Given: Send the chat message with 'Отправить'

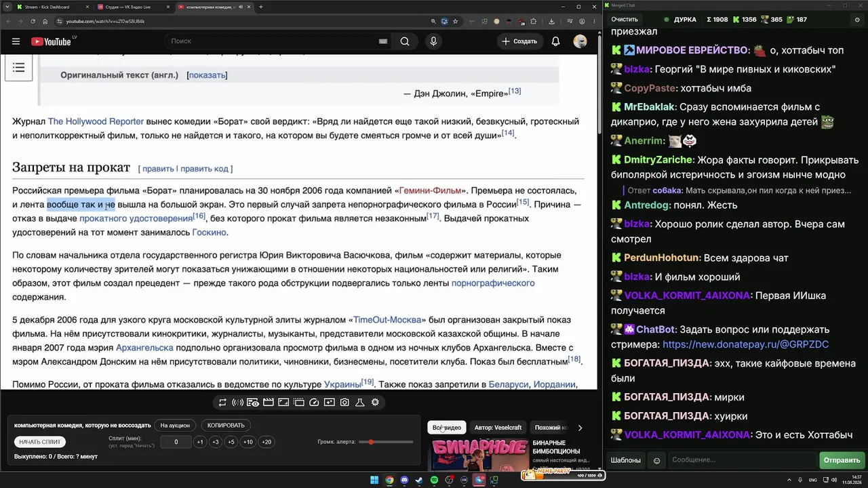Looking at the screenshot, I should pos(842,460).
